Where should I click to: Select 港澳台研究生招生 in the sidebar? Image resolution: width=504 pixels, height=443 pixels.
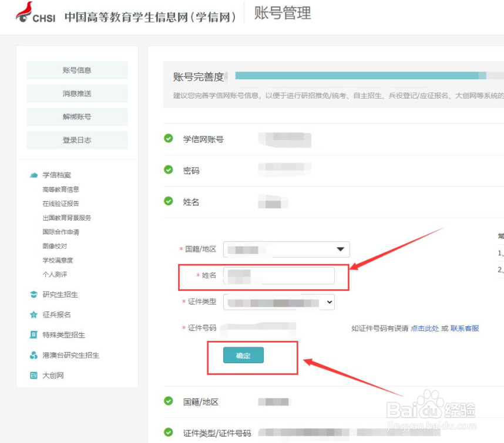point(71,355)
